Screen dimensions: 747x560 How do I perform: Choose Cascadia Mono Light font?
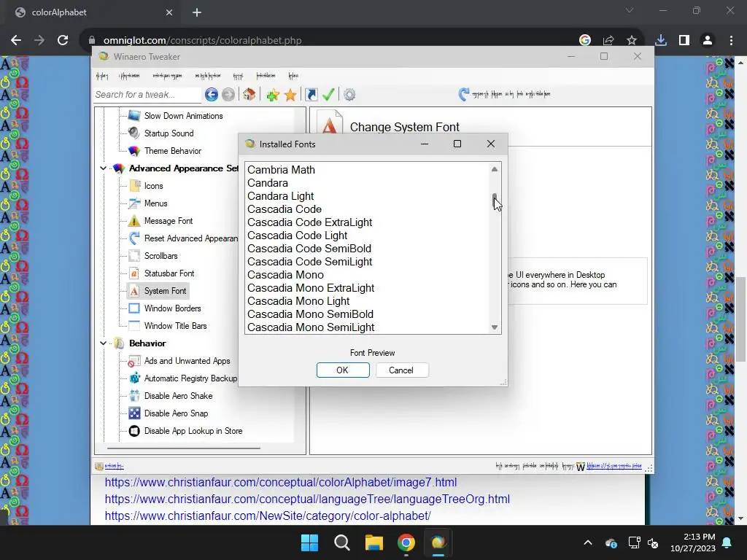click(x=298, y=301)
